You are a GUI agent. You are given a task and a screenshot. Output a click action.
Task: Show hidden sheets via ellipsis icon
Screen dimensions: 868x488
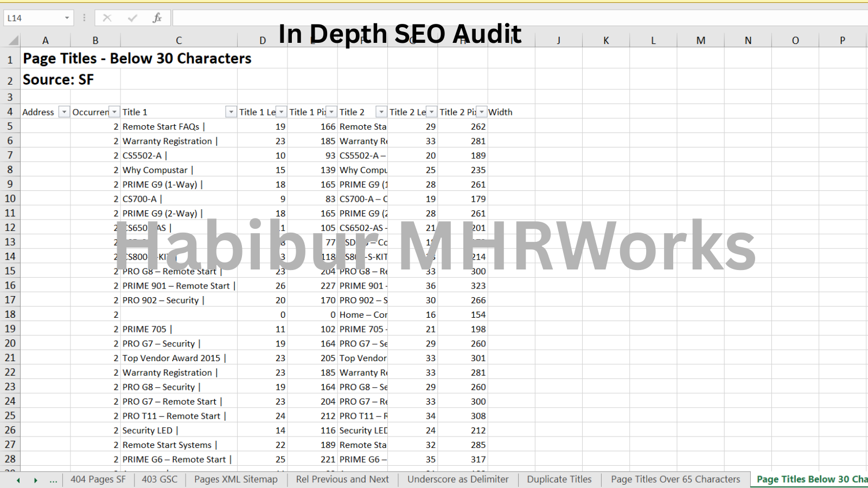point(53,480)
